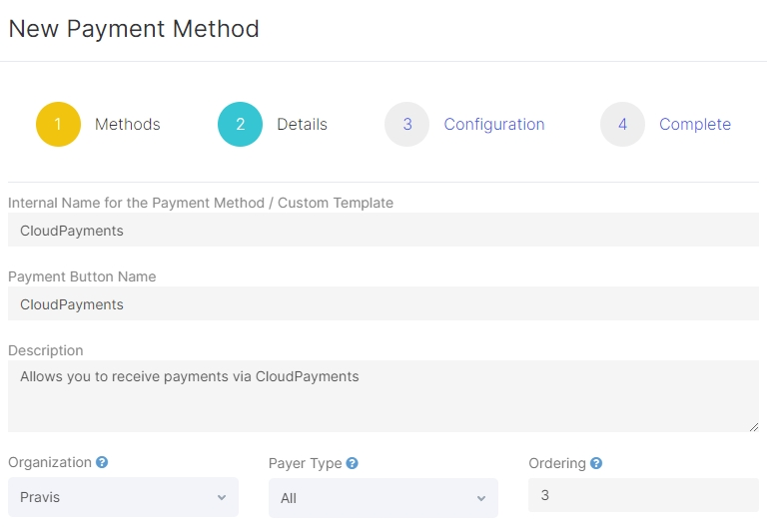Click the Organization dropdown chevron arrow
Screen dimensions: 767x532
click(x=222, y=498)
